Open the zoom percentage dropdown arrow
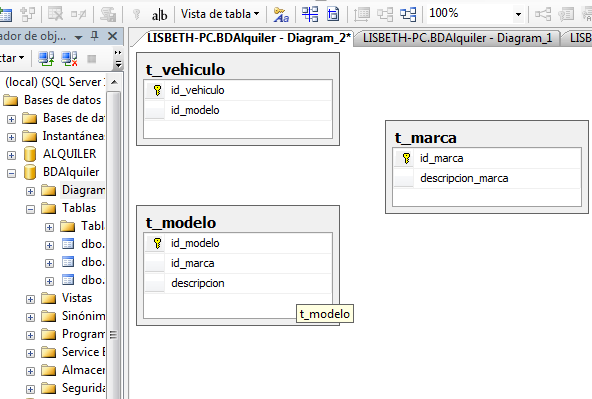Viewport: 592px width, 399px height. coord(518,14)
